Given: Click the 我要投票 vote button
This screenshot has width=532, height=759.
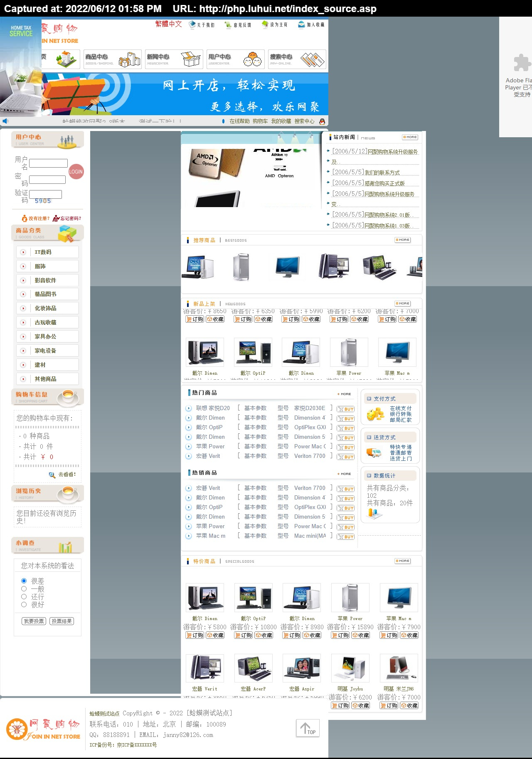Looking at the screenshot, I should point(34,621).
